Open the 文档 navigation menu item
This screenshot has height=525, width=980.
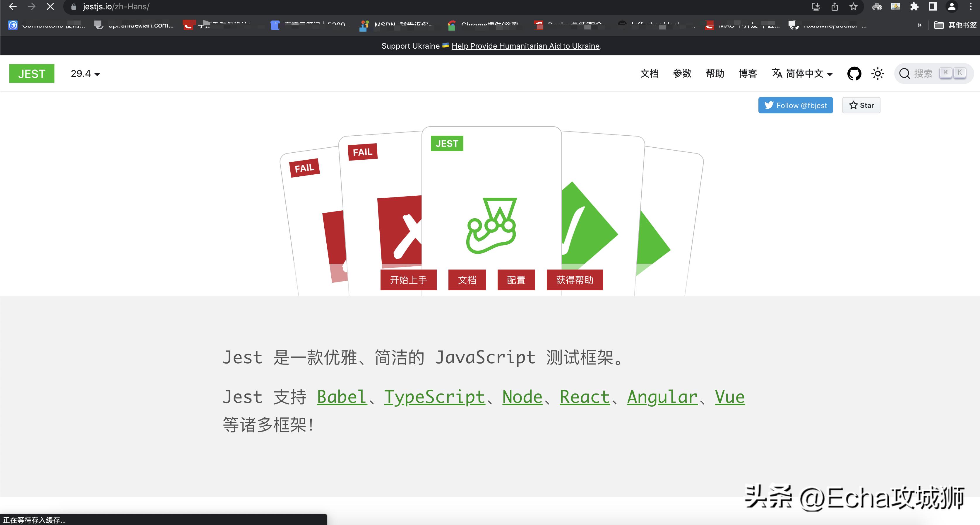tap(650, 74)
